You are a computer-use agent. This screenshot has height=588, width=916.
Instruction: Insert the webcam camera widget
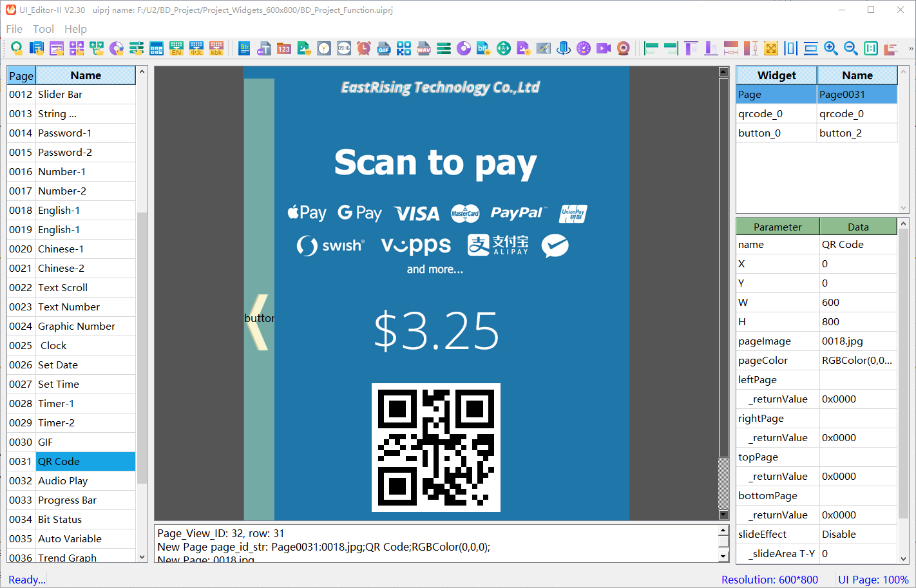(x=624, y=48)
